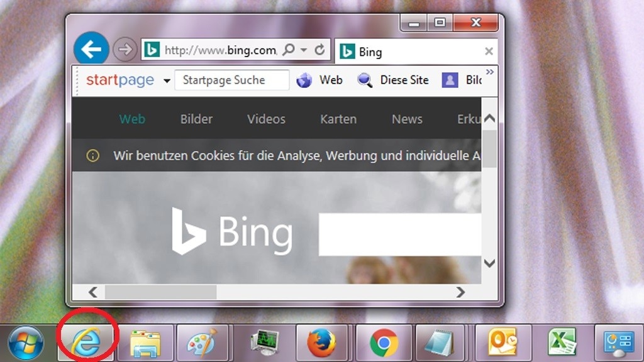Open Task Manager monitor taskbar icon
The height and width of the screenshot is (362, 644).
pos(265,343)
